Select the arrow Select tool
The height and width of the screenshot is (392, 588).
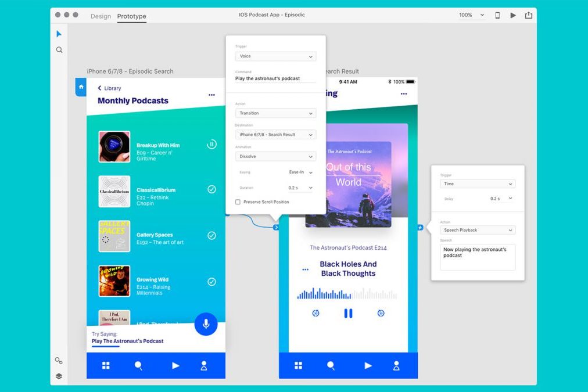[59, 34]
